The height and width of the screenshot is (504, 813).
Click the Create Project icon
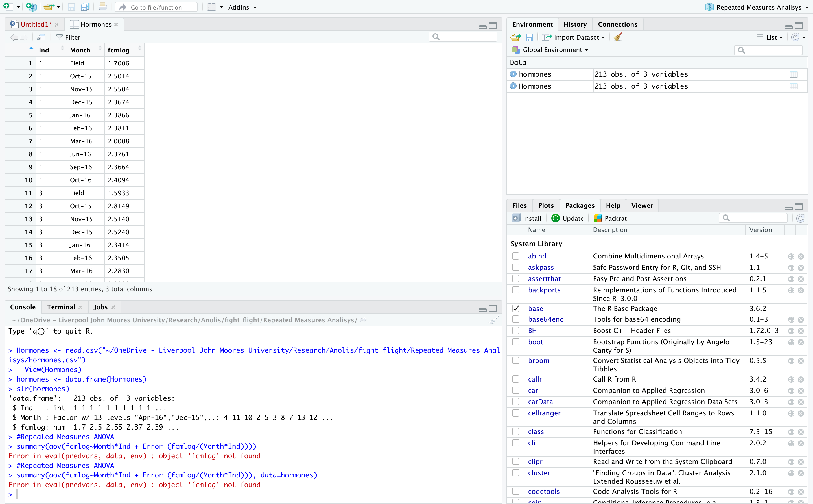click(x=31, y=7)
